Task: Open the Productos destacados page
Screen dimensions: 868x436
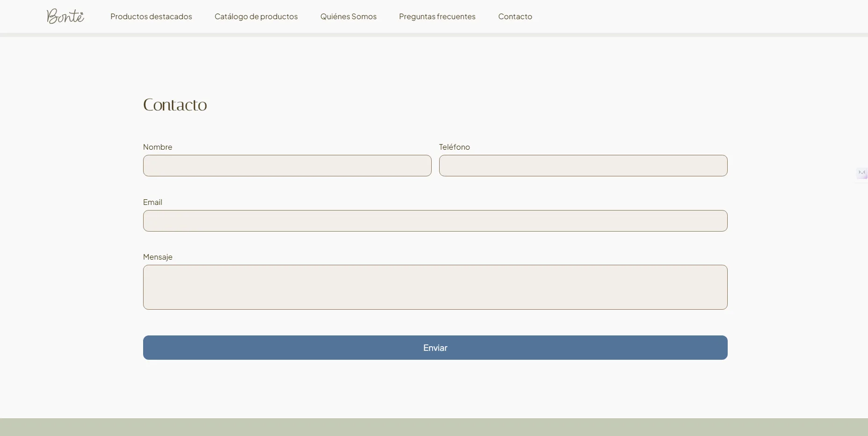Action: point(151,16)
